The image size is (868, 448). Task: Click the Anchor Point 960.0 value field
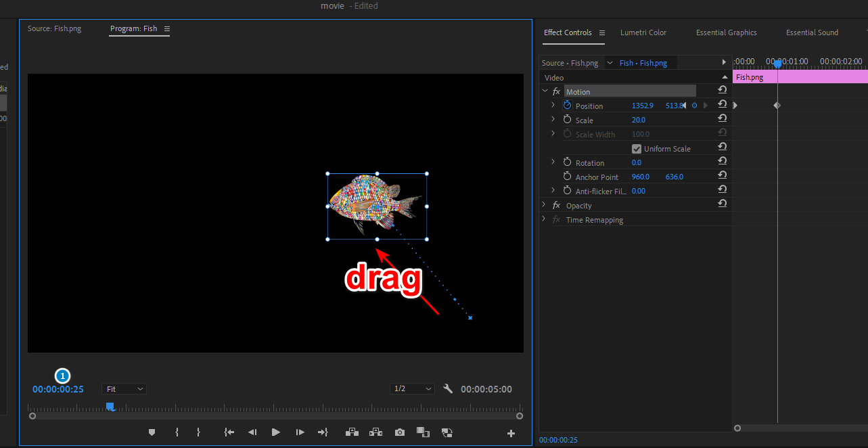click(x=640, y=177)
